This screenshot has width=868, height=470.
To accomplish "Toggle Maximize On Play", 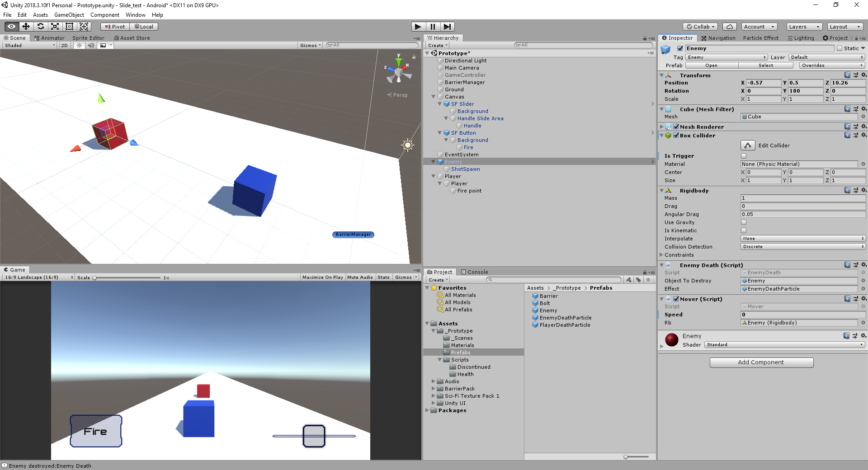I will click(x=323, y=277).
